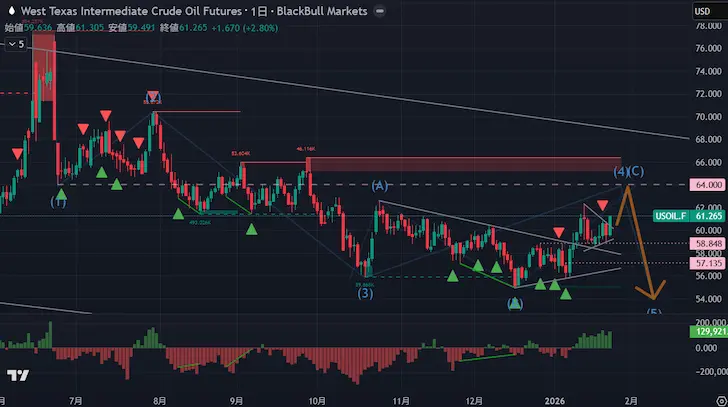The height and width of the screenshot is (407, 728).
Task: Click the red down triangle at August peak
Action: pyautogui.click(x=152, y=96)
